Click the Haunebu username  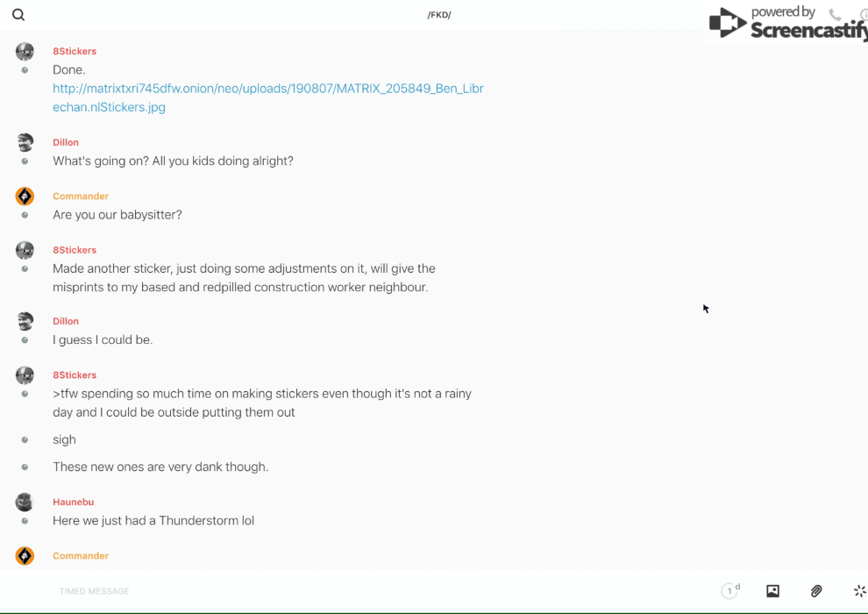pyautogui.click(x=73, y=502)
